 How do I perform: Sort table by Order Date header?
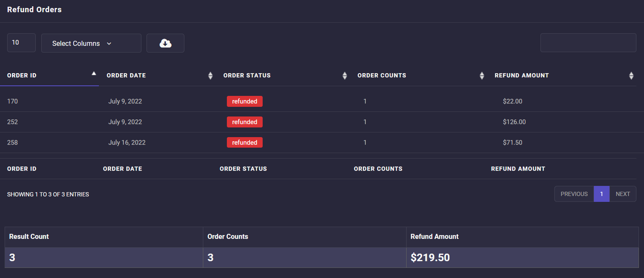(126, 76)
